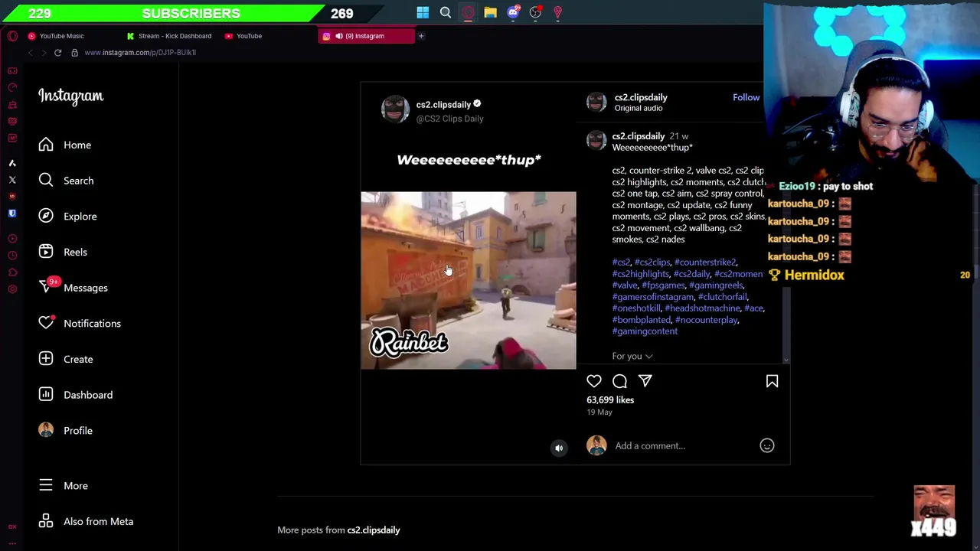This screenshot has width=980, height=551.
Task: Select the (9) Instagram tab
Action: tap(366, 36)
